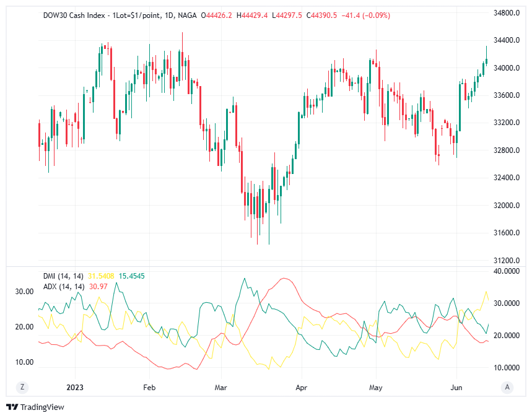Click the TradingView text link
This screenshot has width=532, height=418.
pyautogui.click(x=42, y=407)
